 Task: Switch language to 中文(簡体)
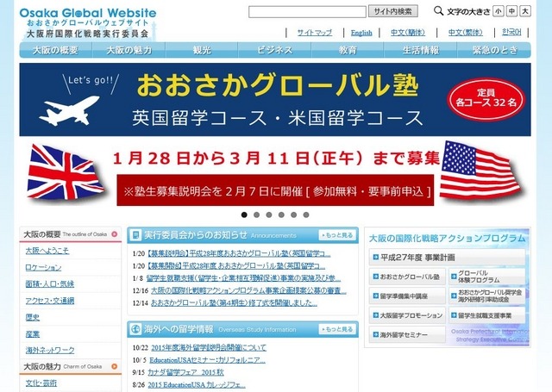(x=408, y=33)
